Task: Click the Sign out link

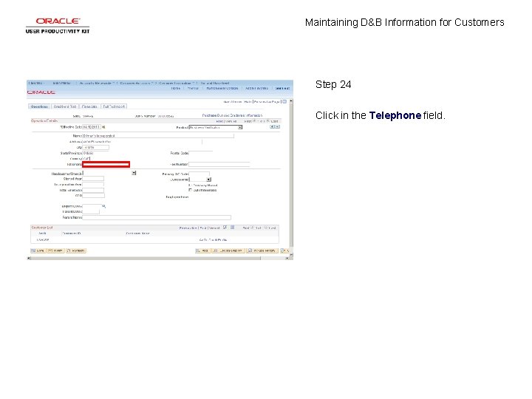Action: [x=282, y=88]
